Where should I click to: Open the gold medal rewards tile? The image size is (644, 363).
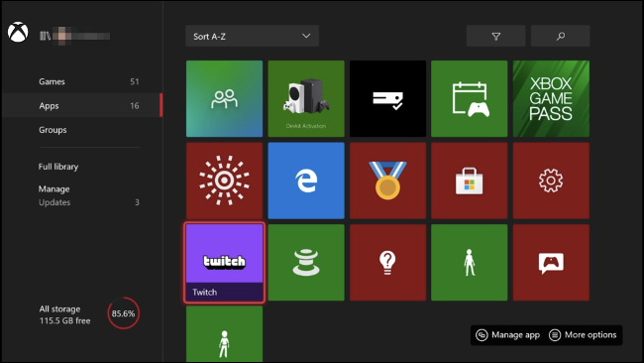[x=387, y=181]
